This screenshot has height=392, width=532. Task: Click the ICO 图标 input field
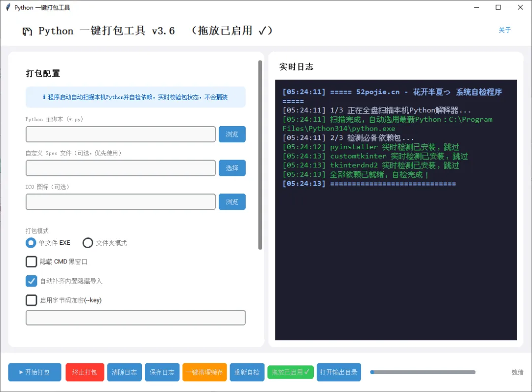tap(121, 202)
